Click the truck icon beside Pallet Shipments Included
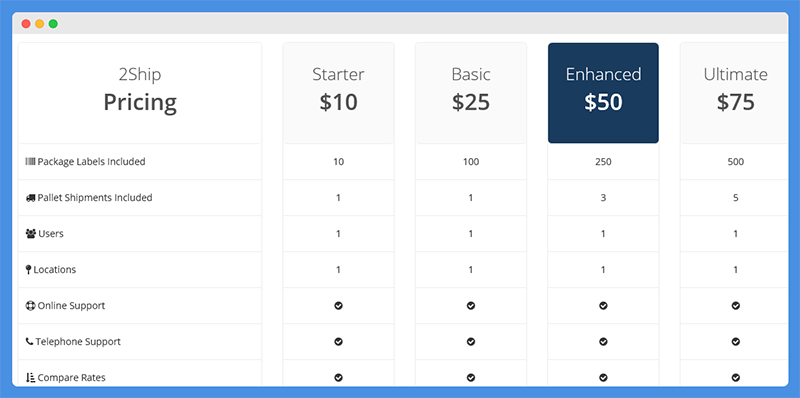800x398 pixels. click(x=30, y=198)
